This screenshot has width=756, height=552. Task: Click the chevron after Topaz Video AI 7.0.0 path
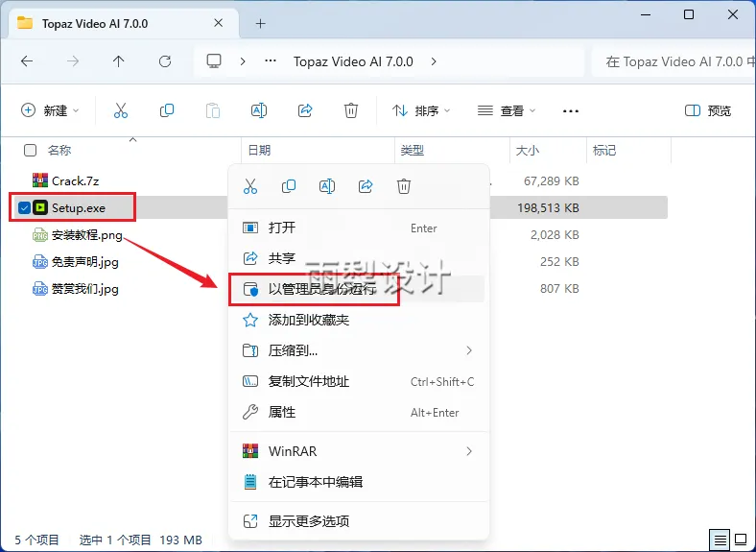point(434,61)
